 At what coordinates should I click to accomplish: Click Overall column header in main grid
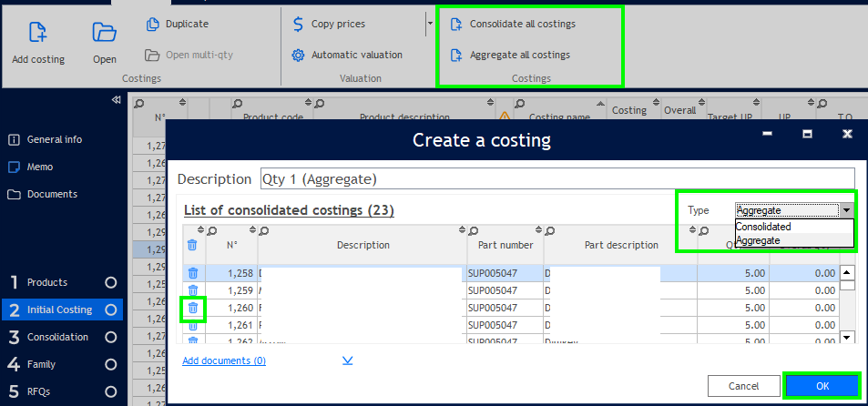click(679, 110)
